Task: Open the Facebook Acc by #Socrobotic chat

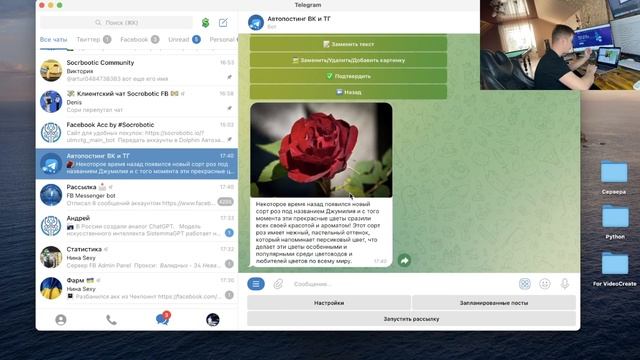Action: click(137, 133)
